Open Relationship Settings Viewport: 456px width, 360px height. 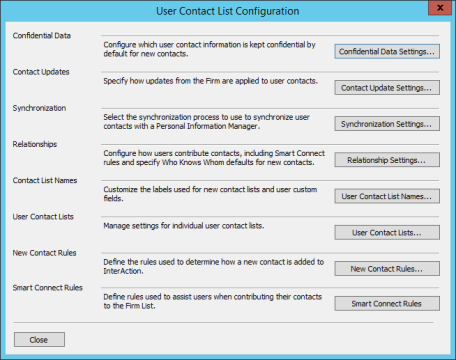point(387,160)
